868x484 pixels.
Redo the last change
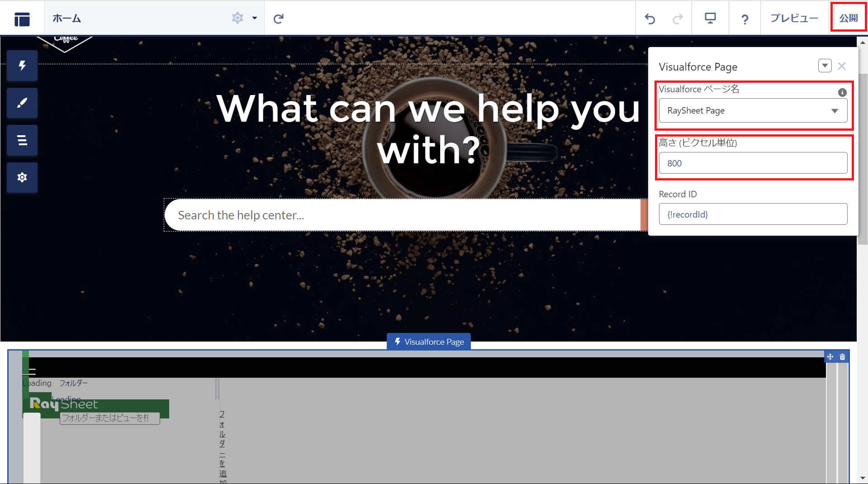pyautogui.click(x=678, y=19)
